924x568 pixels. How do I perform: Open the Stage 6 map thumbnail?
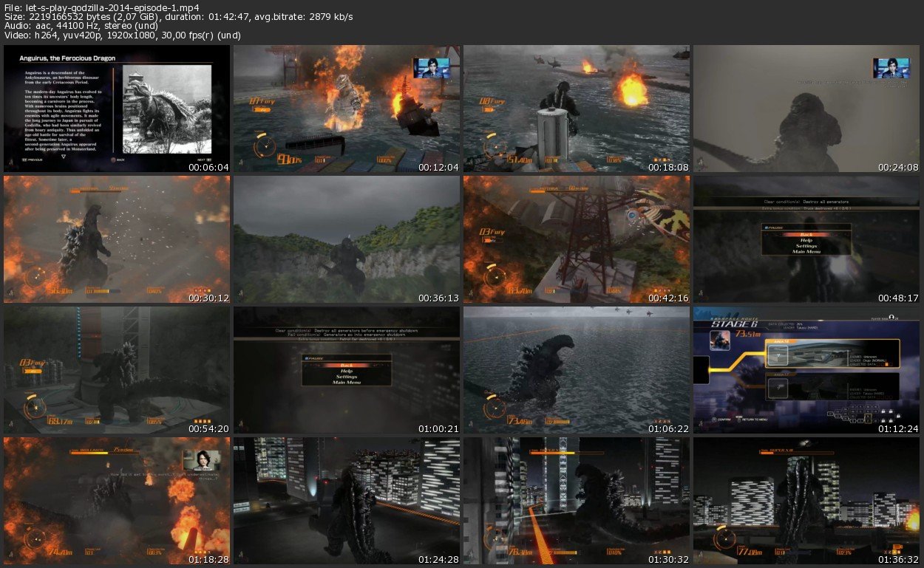click(806, 370)
